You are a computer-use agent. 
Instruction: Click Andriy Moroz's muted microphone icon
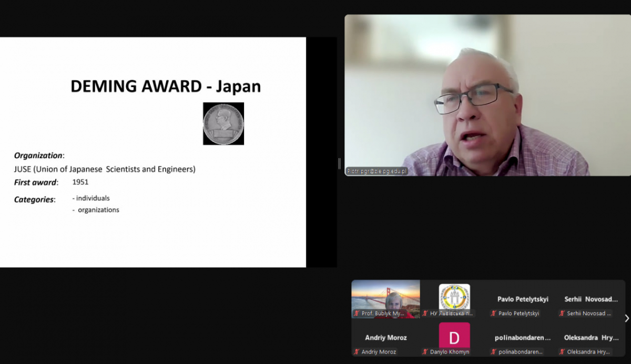(357, 352)
